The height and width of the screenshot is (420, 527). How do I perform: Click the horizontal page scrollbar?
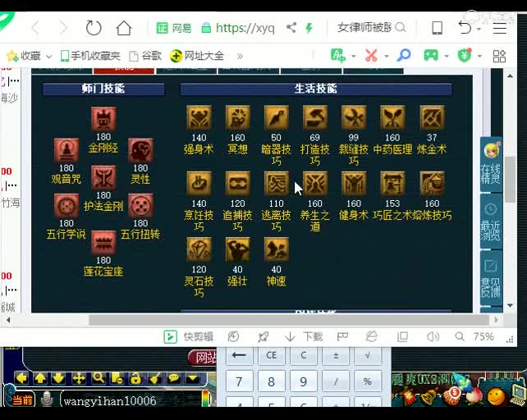pyautogui.click(x=289, y=320)
